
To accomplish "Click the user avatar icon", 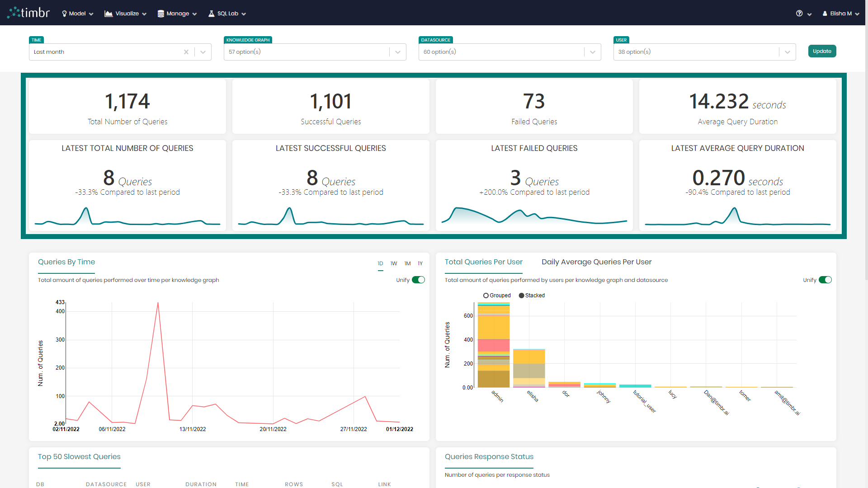I will (x=824, y=13).
